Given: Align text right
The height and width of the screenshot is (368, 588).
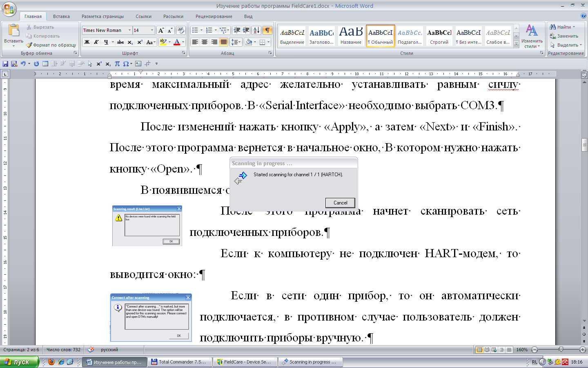Looking at the screenshot, I should tap(214, 42).
